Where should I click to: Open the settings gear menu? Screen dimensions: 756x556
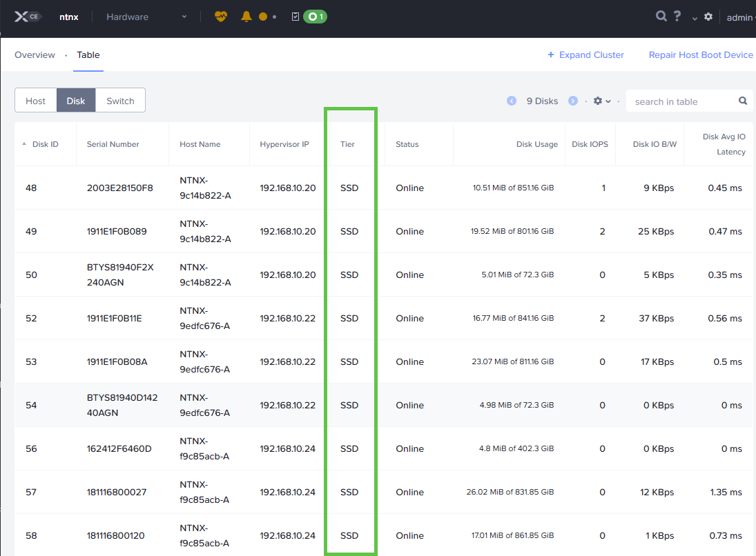pos(708,17)
